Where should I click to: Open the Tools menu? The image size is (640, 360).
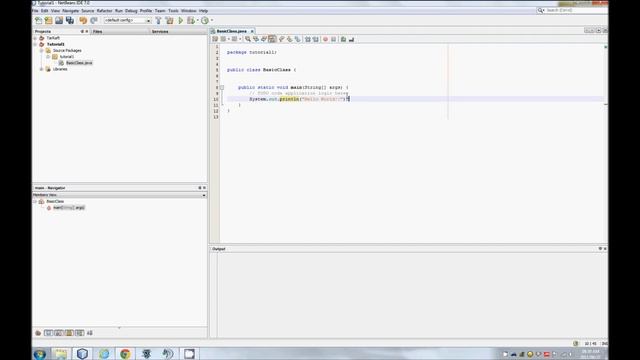tap(173, 11)
